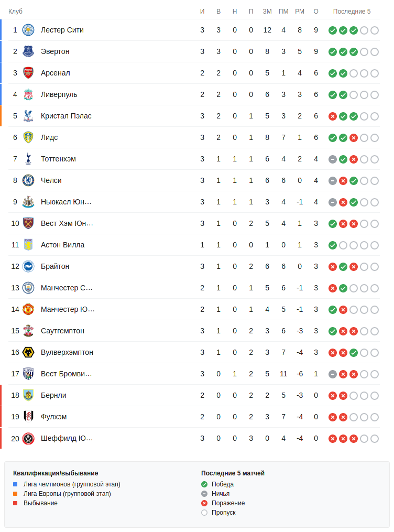
Task: Click Aston Villa's green win icon
Action: point(332,245)
